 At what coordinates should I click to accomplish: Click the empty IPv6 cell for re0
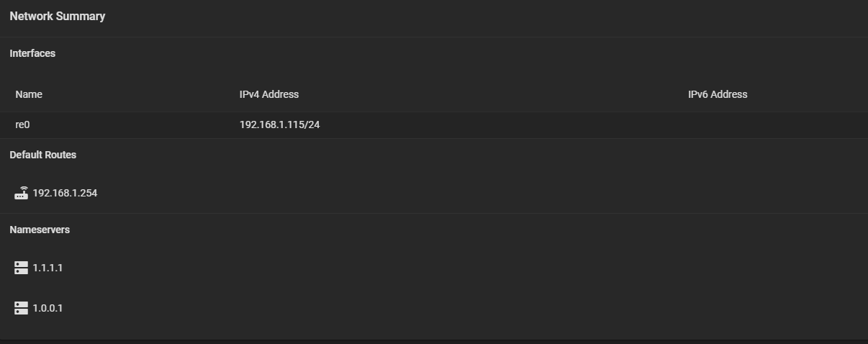(774, 125)
